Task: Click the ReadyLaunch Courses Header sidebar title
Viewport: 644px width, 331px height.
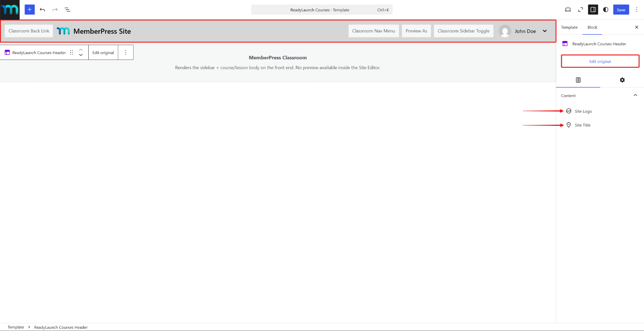Action: pos(599,44)
